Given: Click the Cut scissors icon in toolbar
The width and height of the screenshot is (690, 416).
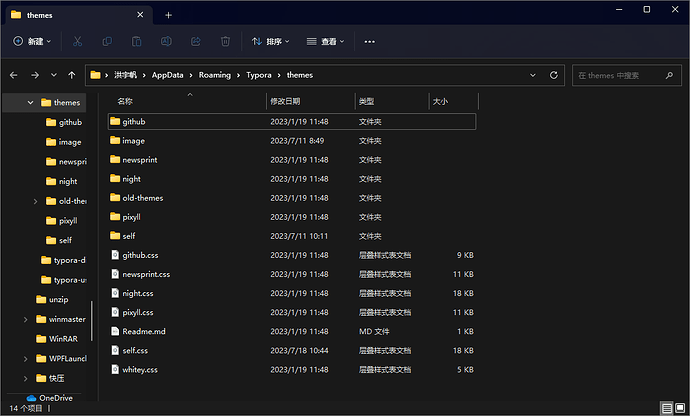Looking at the screenshot, I should pos(77,41).
